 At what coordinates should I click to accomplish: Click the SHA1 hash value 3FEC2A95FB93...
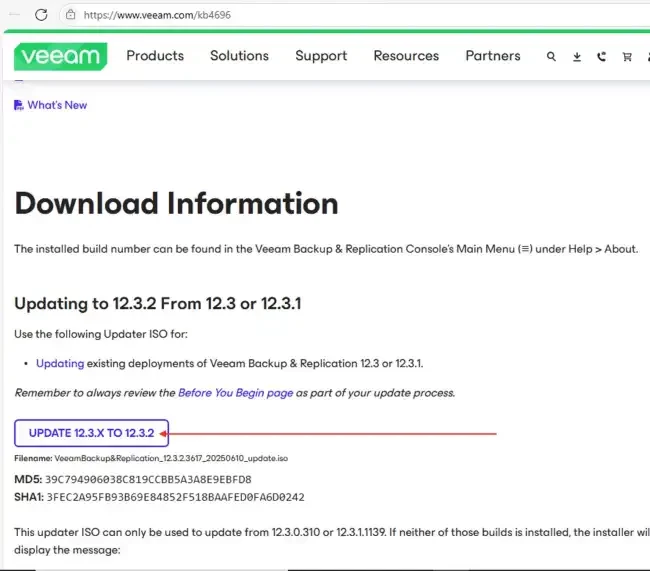175,497
